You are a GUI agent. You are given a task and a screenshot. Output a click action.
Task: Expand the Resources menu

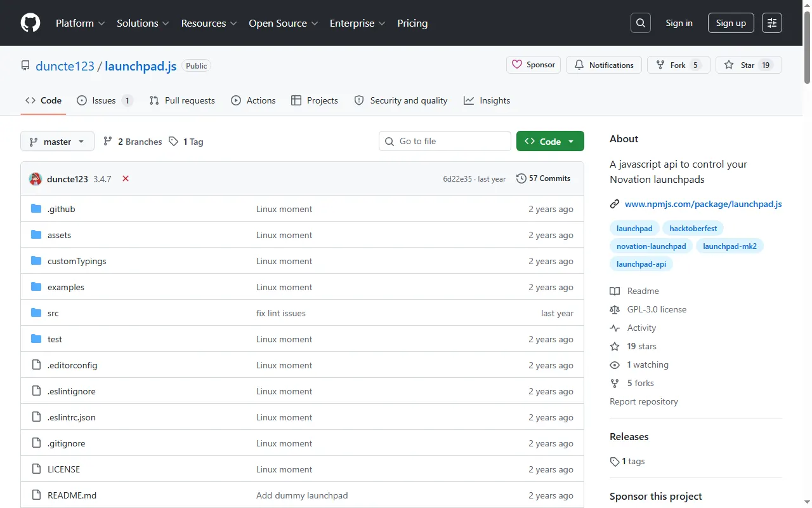(209, 23)
